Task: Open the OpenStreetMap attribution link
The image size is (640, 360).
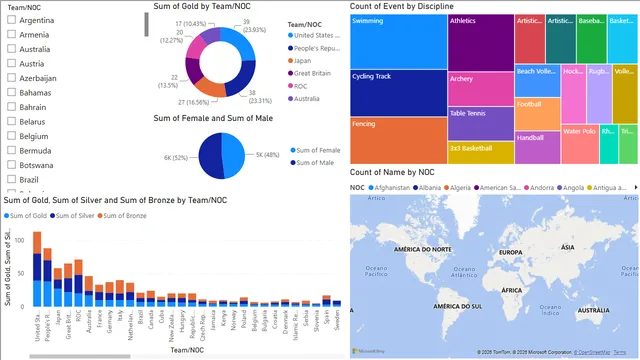Action: coord(592,352)
